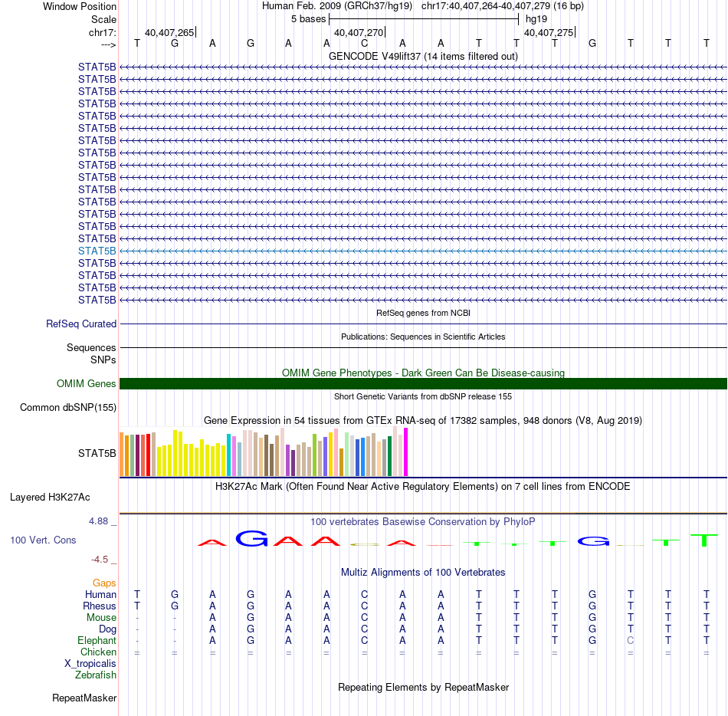Click the 'RefSeq genes from NCBI' title
The image size is (728, 716).
tap(423, 313)
